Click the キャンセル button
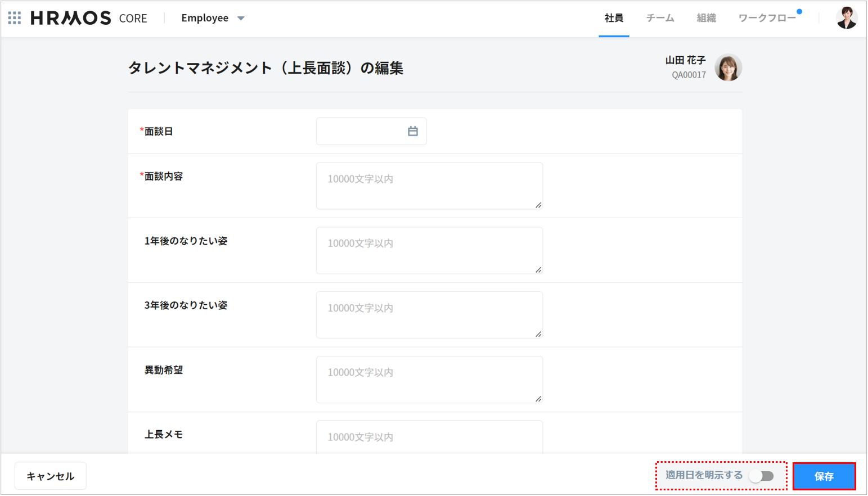The image size is (868, 496). (51, 476)
